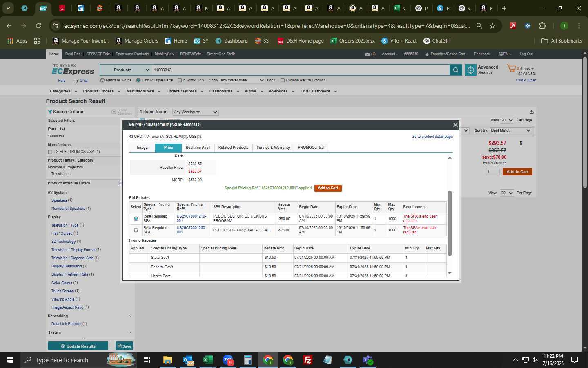Open Microsoft Teams from taskbar

point(368,360)
